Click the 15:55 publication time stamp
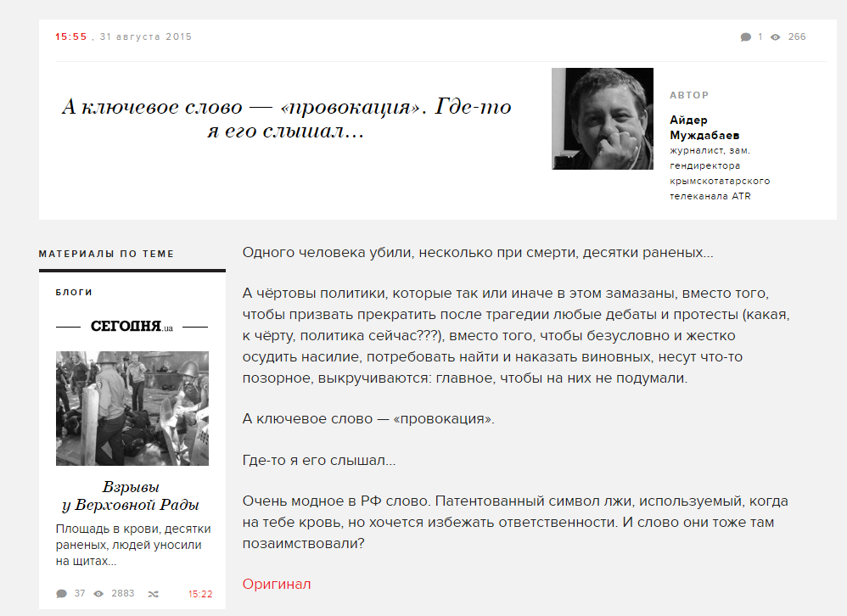847x616 pixels. (70, 36)
